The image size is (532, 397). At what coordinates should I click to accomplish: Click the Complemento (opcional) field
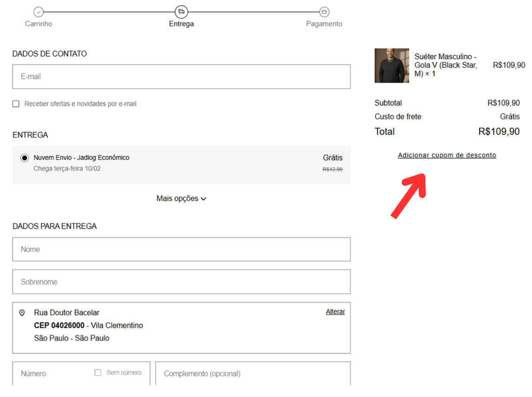click(x=253, y=373)
